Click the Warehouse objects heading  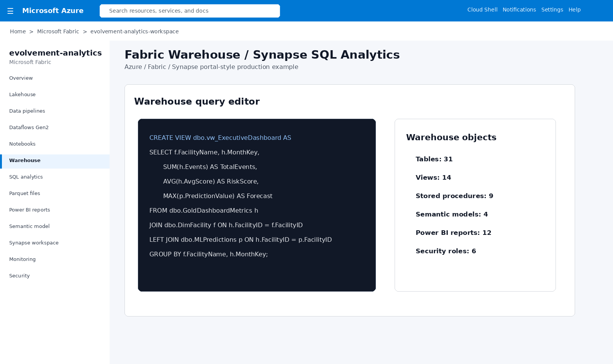click(x=451, y=137)
